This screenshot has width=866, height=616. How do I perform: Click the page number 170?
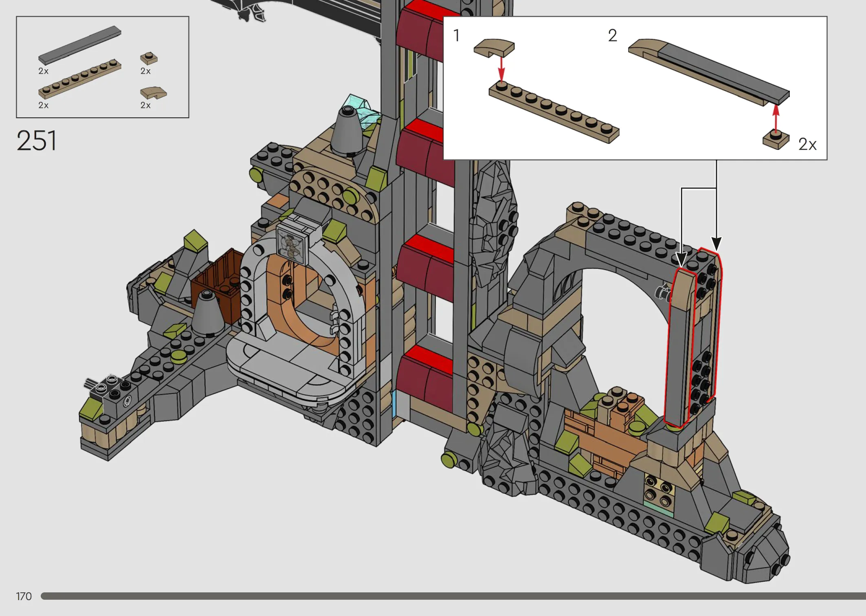click(x=24, y=596)
